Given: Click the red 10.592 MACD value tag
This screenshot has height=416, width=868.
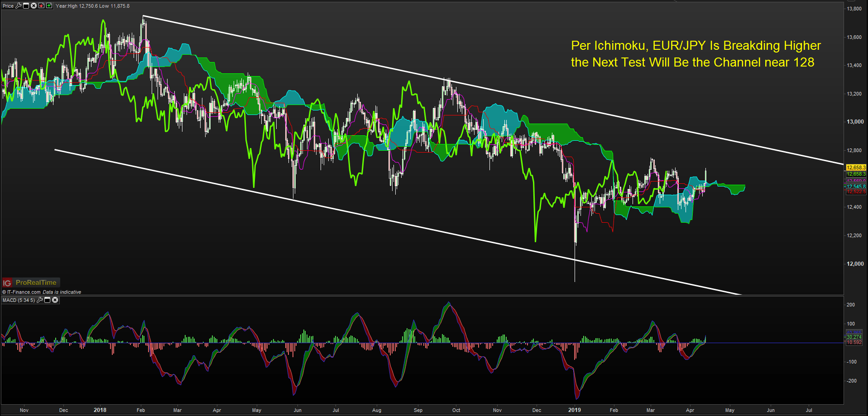Looking at the screenshot, I should pyautogui.click(x=854, y=343).
